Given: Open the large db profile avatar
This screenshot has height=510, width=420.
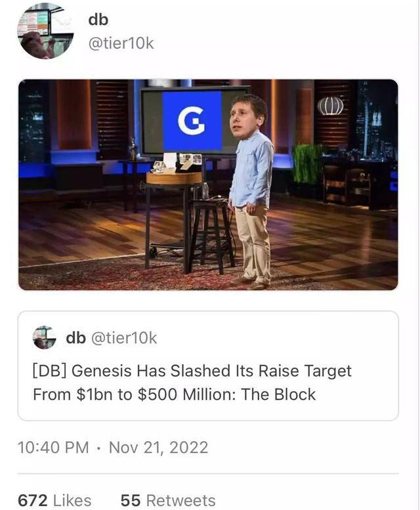Looking at the screenshot, I should pos(45,32).
